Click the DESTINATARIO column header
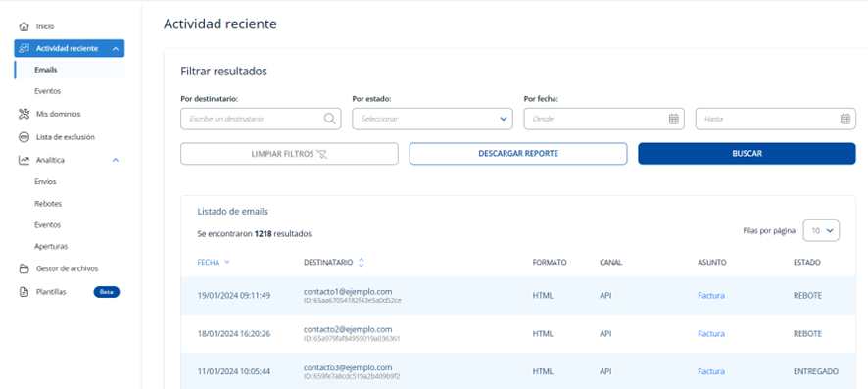This screenshot has height=389, width=868. pyautogui.click(x=328, y=263)
